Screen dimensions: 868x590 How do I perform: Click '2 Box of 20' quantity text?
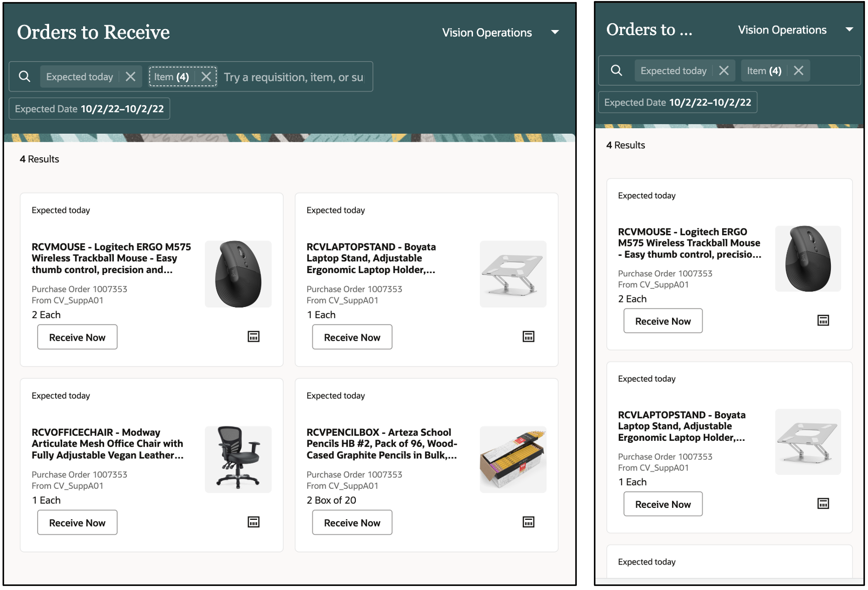pyautogui.click(x=331, y=500)
